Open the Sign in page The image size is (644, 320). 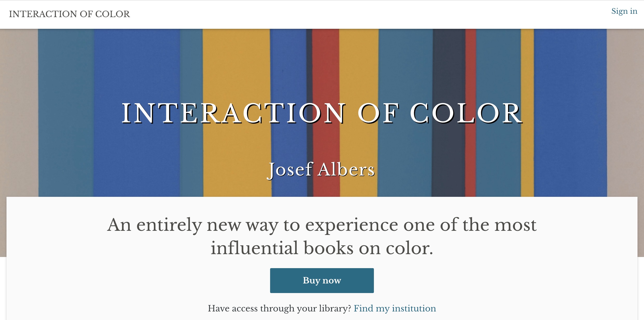624,11
